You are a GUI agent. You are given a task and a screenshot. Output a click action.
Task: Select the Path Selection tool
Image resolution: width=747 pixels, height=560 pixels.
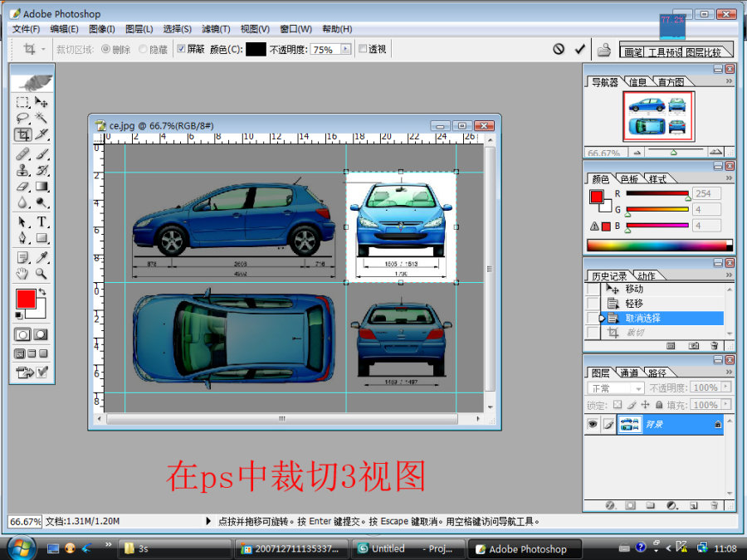click(x=22, y=222)
